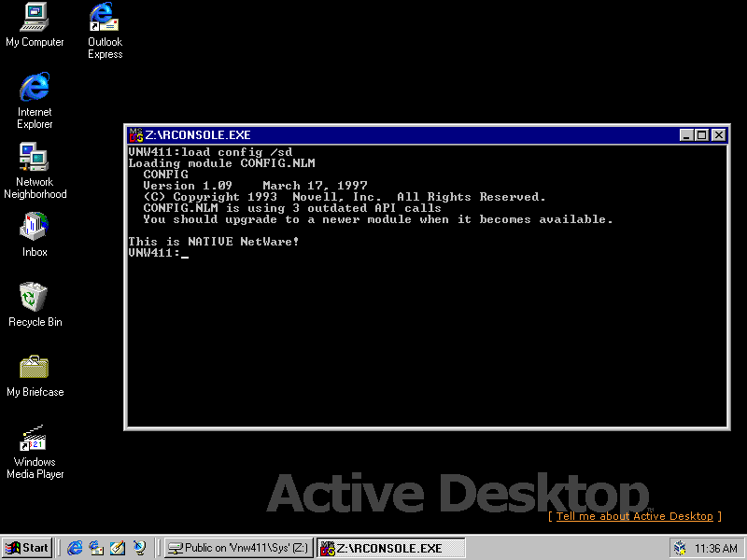
Task: Open the My Computer desktop icon
Action: (35, 25)
